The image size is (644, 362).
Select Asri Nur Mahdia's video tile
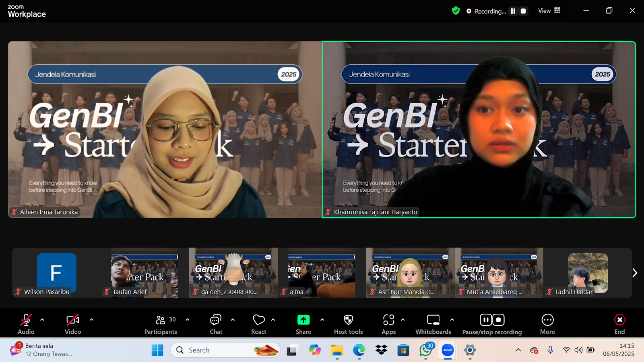pos(411,273)
